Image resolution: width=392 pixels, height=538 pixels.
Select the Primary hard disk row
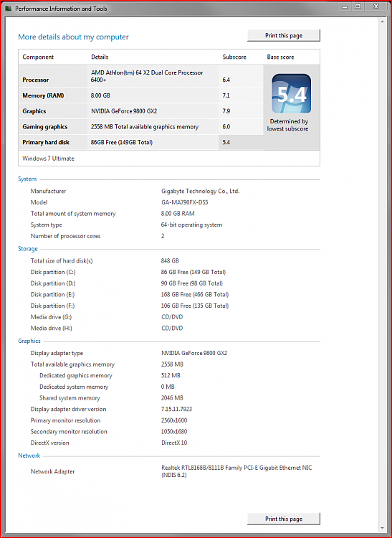pos(141,142)
